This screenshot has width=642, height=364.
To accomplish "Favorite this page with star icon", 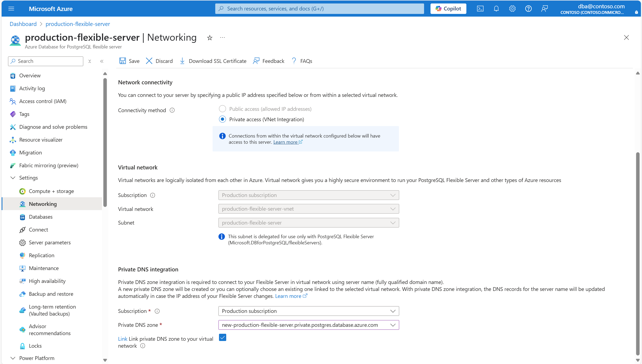I will (210, 38).
